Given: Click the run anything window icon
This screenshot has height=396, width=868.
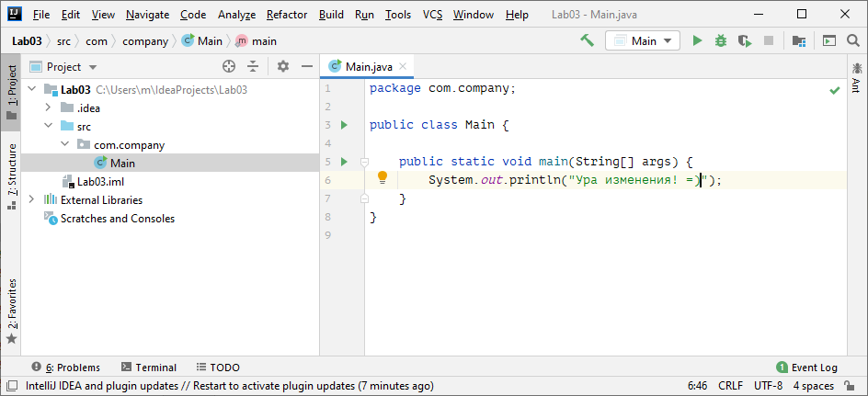Looking at the screenshot, I should click(828, 41).
